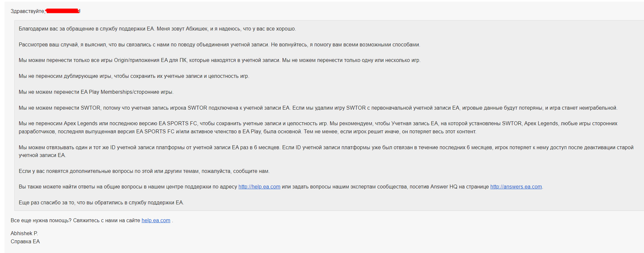Screen dimensions: 644x253
Task: Click the "Здравствуйте" greeting text
Action: (28, 11)
